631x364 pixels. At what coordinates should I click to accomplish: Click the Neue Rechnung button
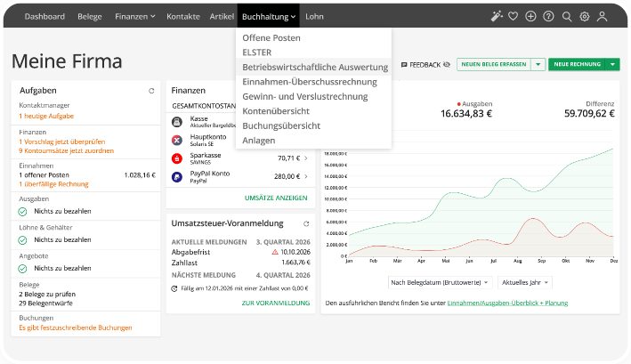click(576, 65)
